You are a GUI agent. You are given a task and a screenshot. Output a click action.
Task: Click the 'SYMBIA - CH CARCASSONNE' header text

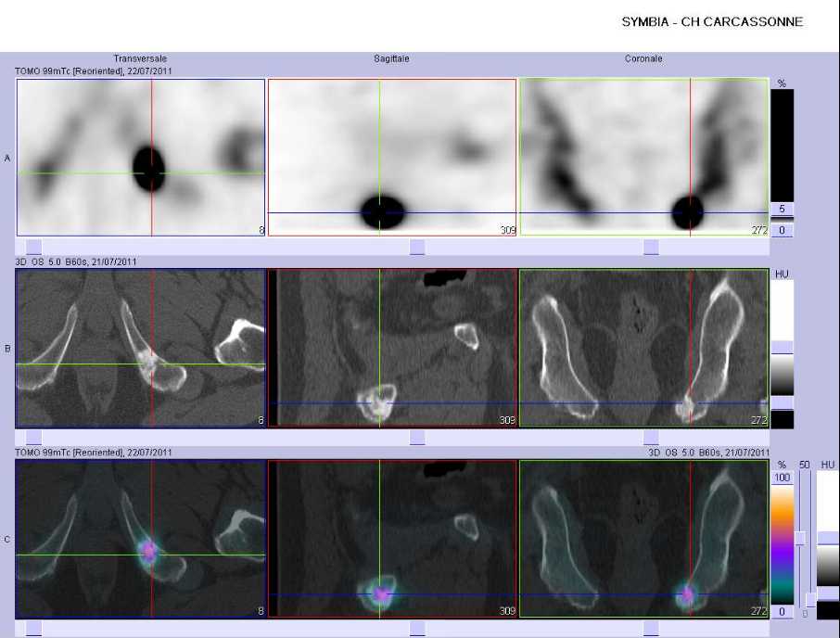click(x=712, y=22)
